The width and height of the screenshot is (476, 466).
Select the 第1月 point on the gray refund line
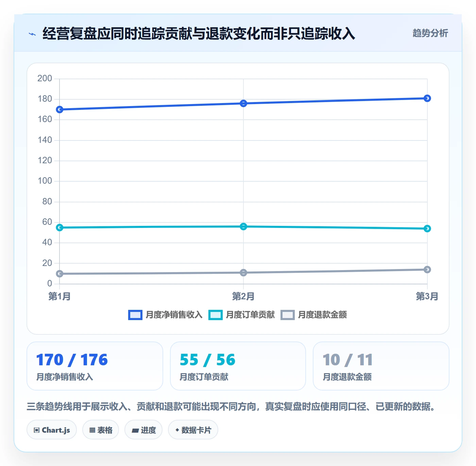(x=60, y=274)
